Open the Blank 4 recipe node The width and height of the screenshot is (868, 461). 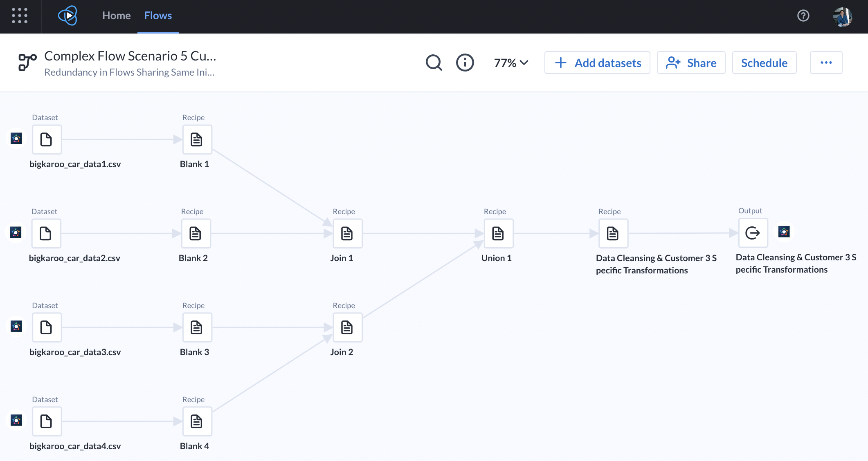[197, 421]
